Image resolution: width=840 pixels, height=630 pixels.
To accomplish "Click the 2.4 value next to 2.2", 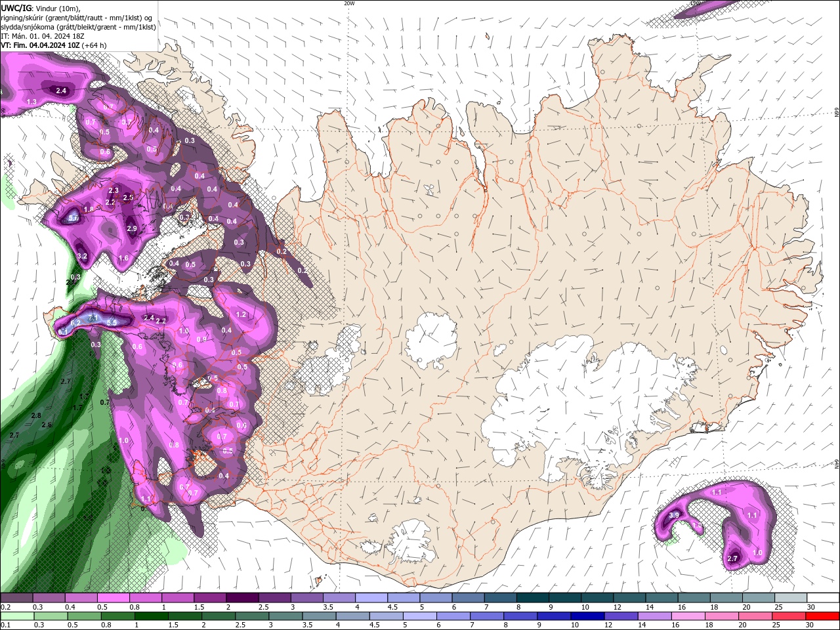I will (x=149, y=318).
